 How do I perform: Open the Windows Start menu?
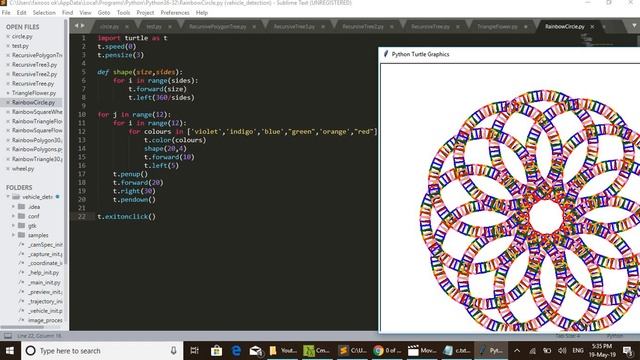point(10,351)
